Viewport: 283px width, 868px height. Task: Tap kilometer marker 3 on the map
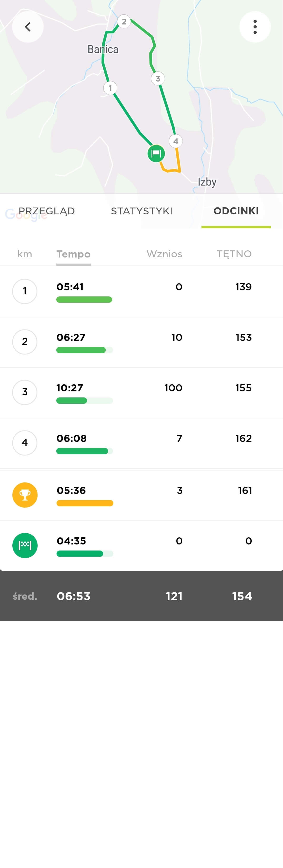[158, 78]
